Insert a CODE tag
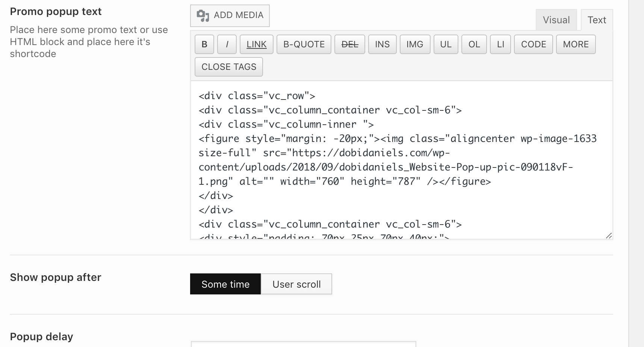Image resolution: width=644 pixels, height=347 pixels. click(x=534, y=44)
